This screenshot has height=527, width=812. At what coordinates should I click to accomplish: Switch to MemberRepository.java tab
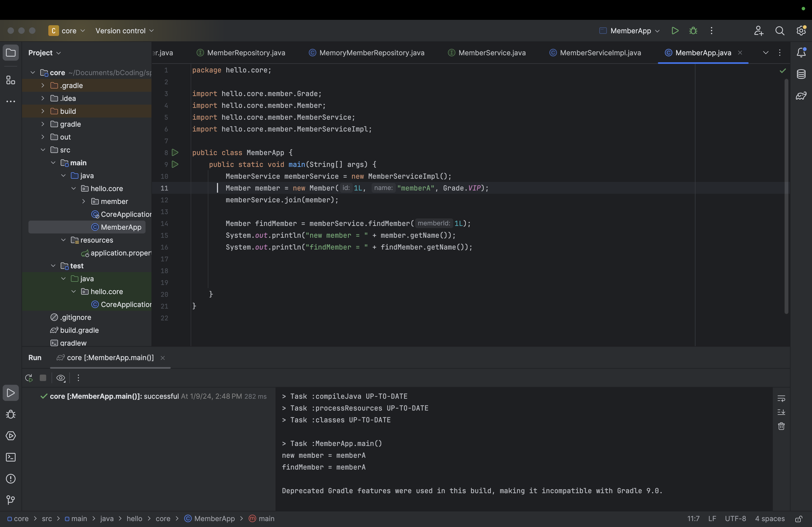click(x=241, y=53)
